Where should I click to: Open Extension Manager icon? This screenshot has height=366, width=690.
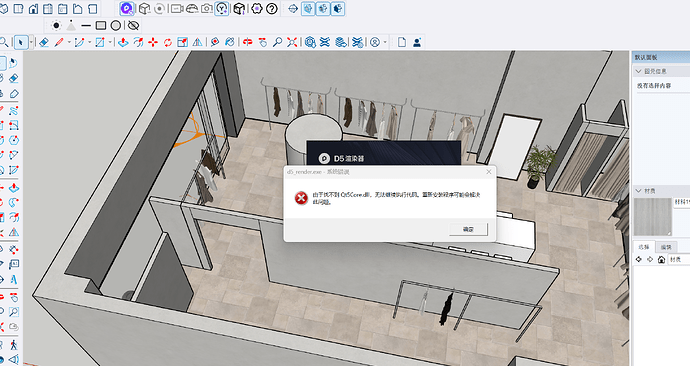pos(358,42)
